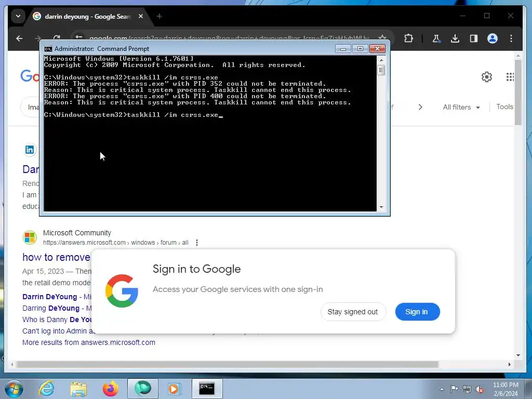The height and width of the screenshot is (399, 532).
Task: Click the site info icon in address bar
Action: point(79,37)
